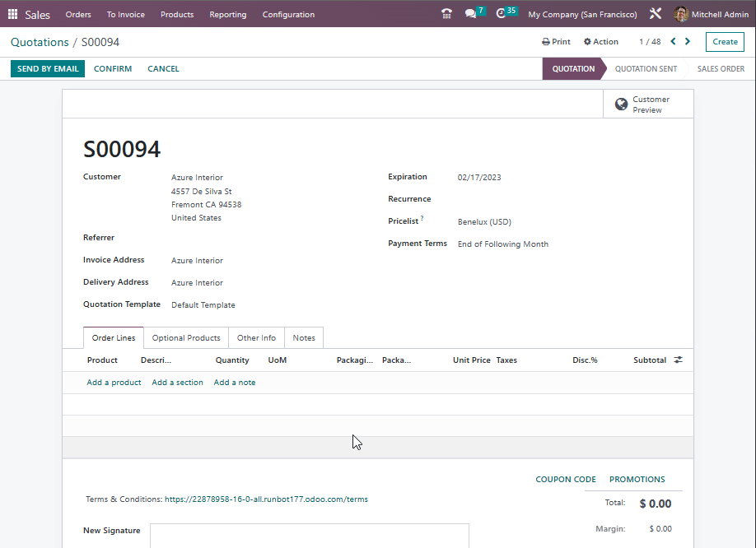Click the Sales Order status stage
Image resolution: width=756 pixels, height=548 pixels.
point(721,68)
